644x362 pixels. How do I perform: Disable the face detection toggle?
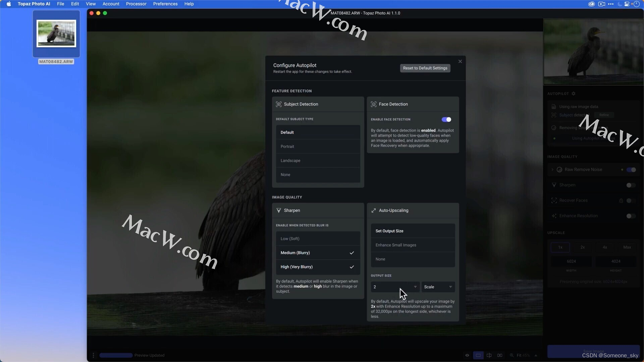click(446, 120)
